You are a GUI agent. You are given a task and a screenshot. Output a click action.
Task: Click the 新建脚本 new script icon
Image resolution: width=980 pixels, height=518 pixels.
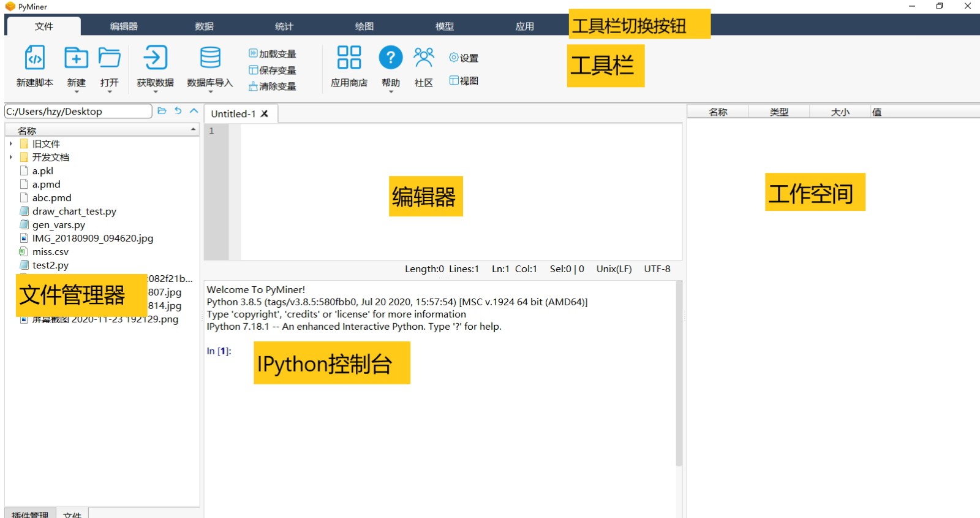(x=34, y=58)
